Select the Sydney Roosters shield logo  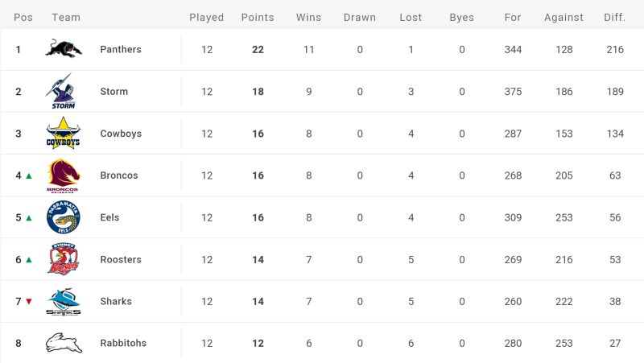[x=64, y=259]
